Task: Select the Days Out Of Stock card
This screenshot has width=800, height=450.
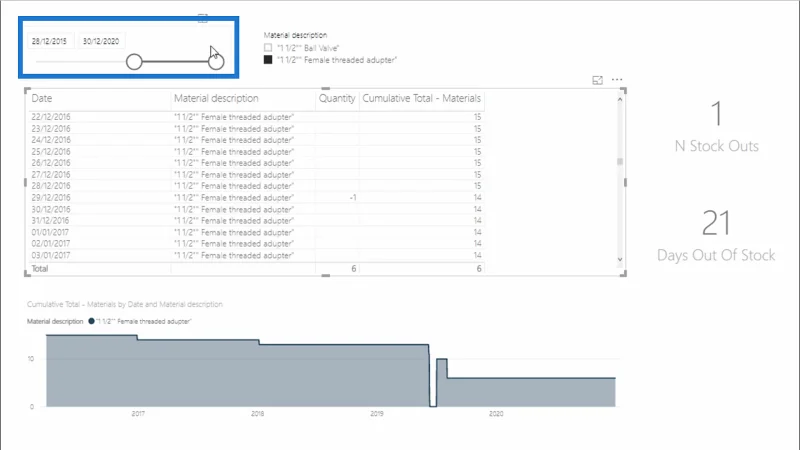Action: (x=716, y=235)
